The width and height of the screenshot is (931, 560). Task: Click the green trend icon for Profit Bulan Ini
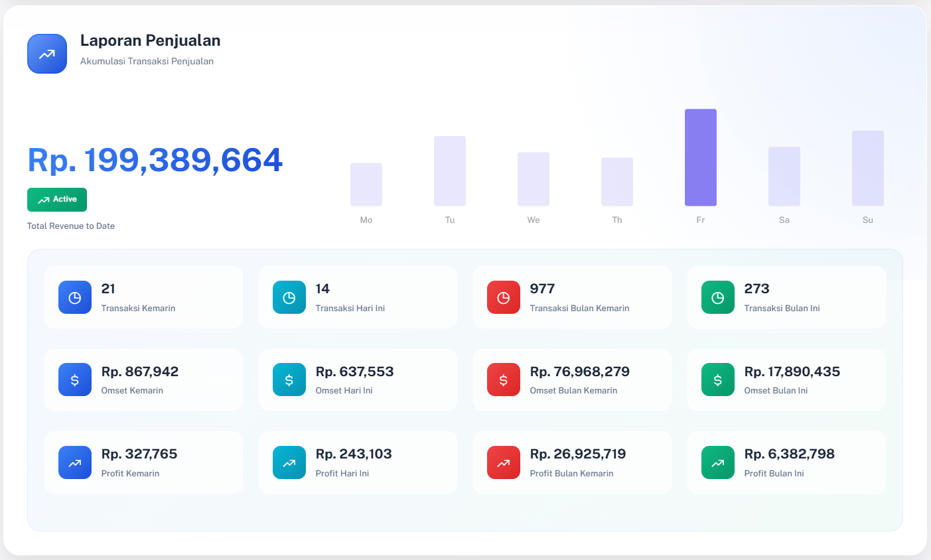pyautogui.click(x=718, y=462)
